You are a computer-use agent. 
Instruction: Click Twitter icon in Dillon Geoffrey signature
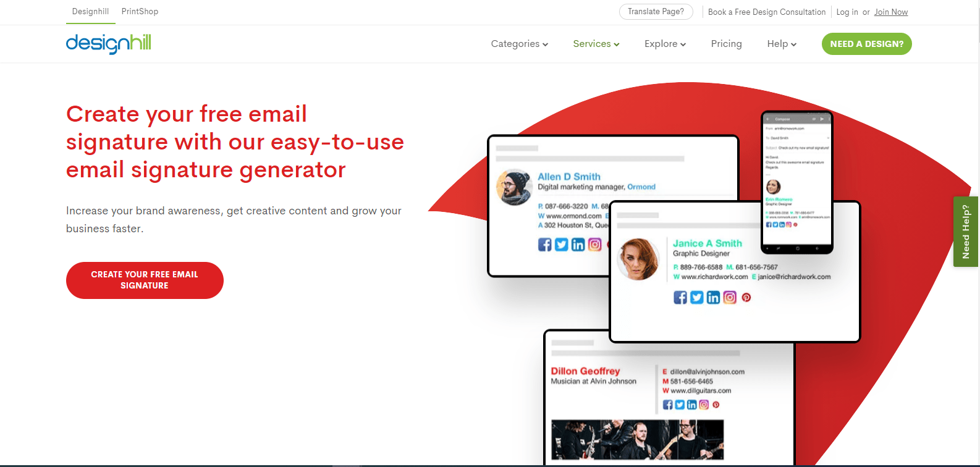[x=680, y=405]
